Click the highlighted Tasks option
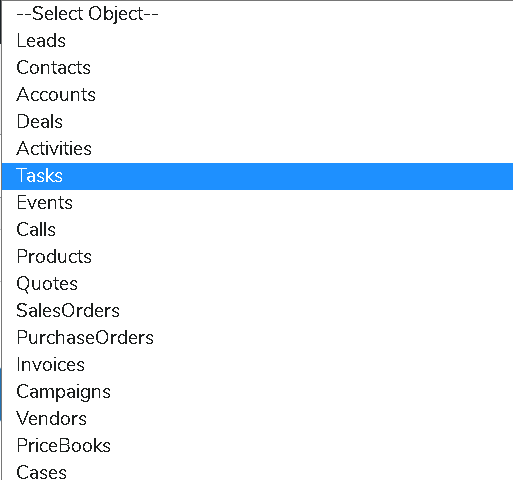513x480 pixels. pyautogui.click(x=257, y=176)
